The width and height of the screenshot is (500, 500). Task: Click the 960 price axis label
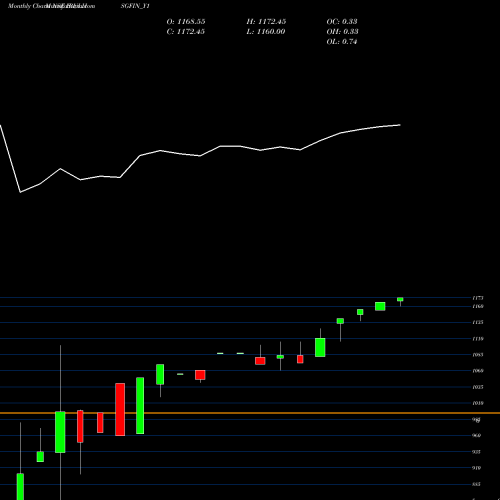tap(477, 435)
